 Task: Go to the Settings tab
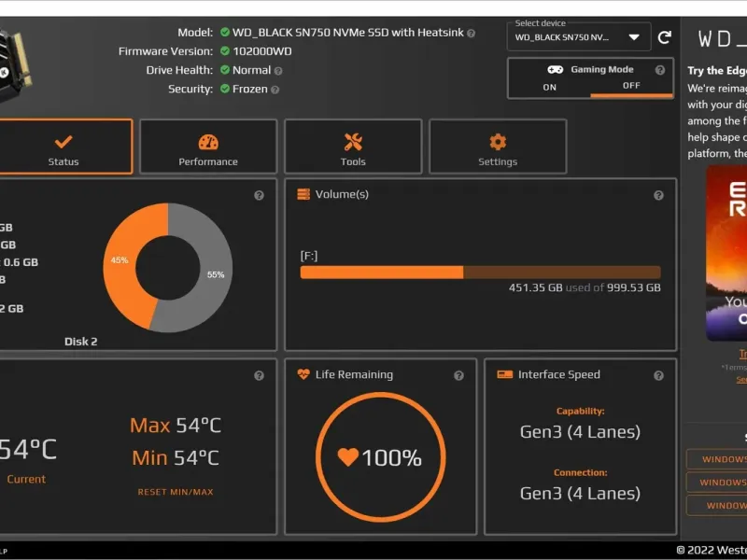click(x=498, y=147)
